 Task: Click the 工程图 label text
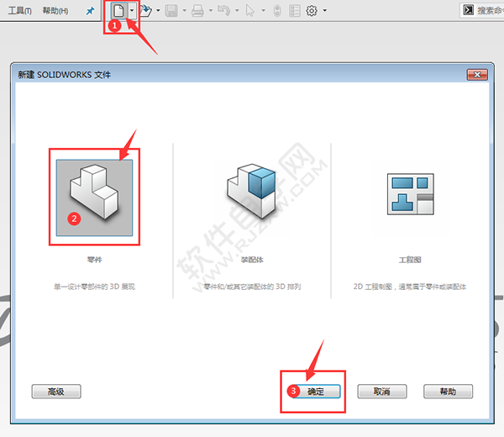point(410,260)
